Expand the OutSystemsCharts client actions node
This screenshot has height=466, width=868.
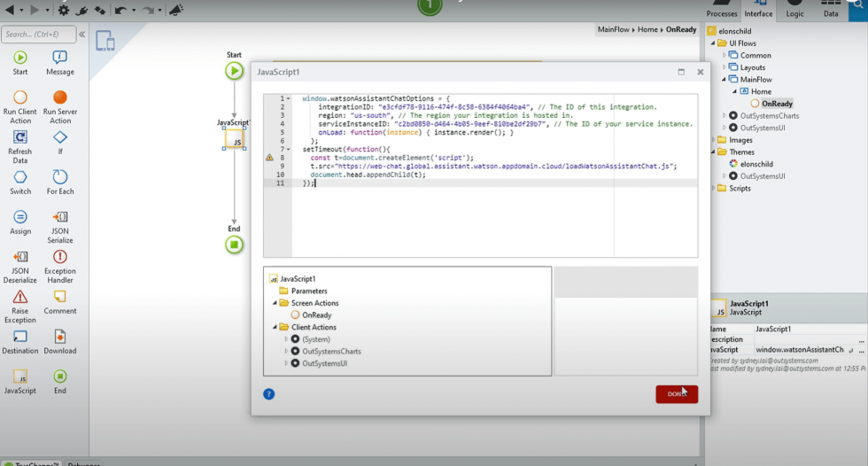point(286,352)
